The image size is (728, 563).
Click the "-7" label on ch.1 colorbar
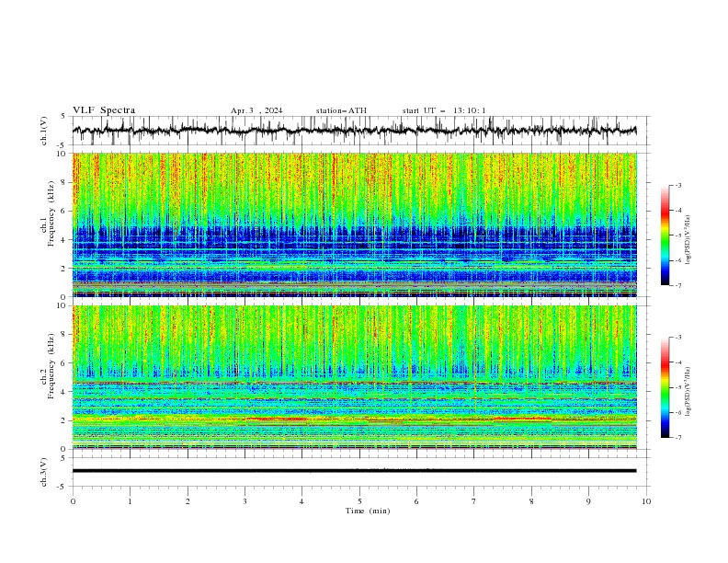click(x=678, y=285)
